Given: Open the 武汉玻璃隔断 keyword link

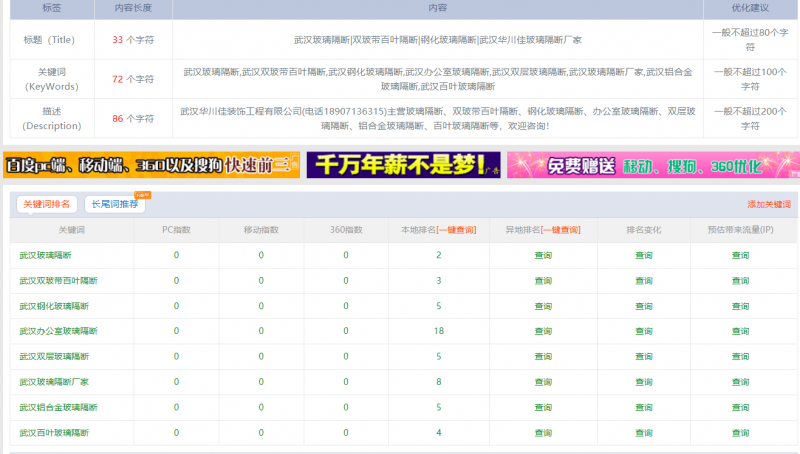Looking at the screenshot, I should click(45, 255).
